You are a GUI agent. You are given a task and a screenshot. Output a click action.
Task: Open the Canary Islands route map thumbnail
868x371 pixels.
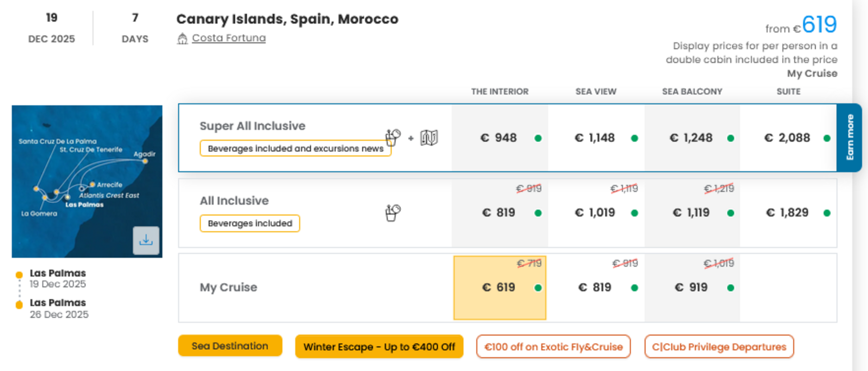tap(87, 181)
